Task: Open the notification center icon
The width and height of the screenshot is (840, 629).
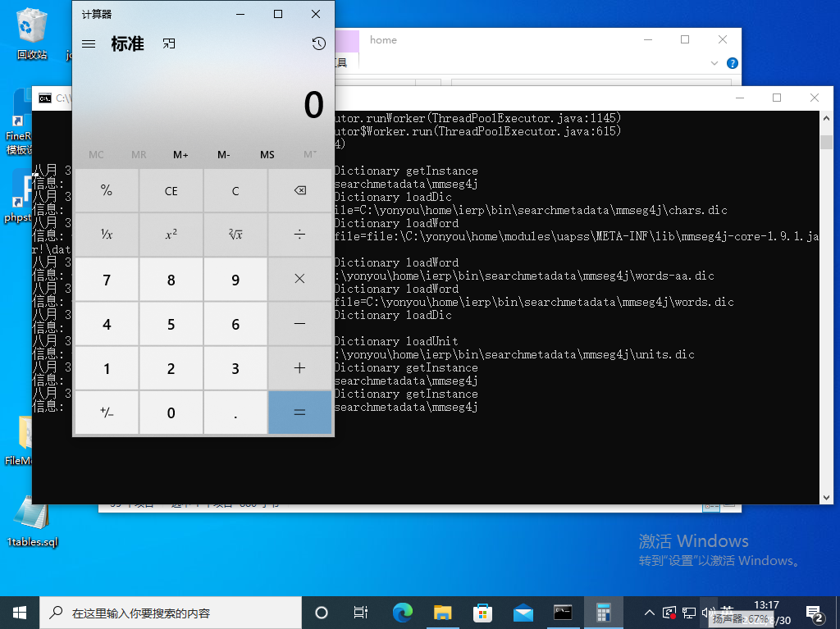Action: pos(815,613)
